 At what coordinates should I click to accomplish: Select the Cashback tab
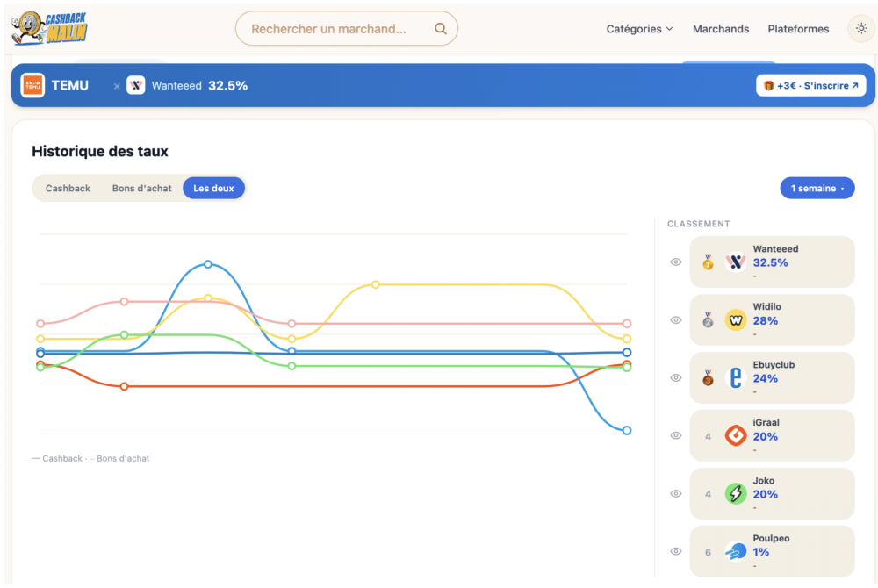tap(68, 188)
